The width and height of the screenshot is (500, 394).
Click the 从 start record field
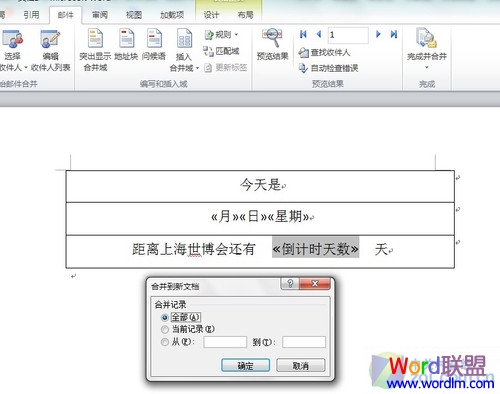tap(225, 342)
